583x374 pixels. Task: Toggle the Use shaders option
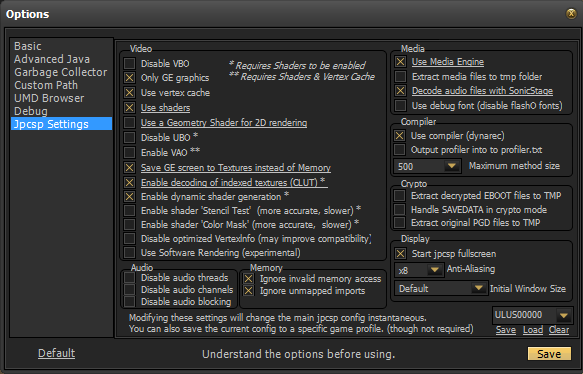click(x=129, y=107)
